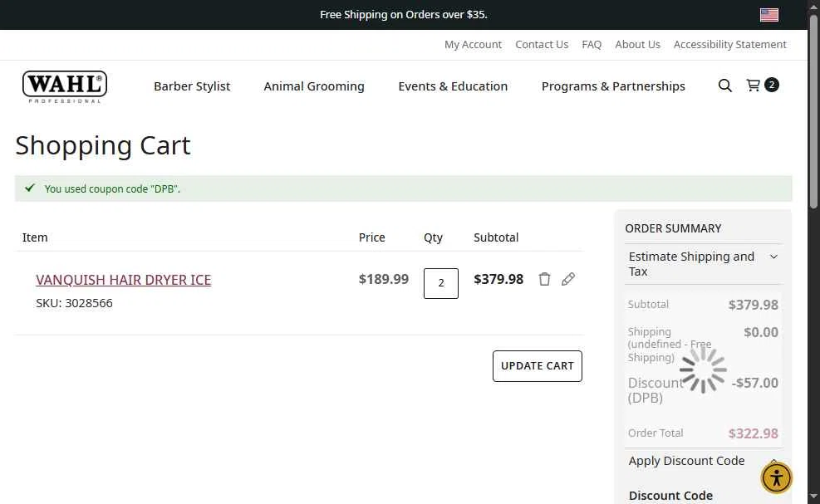Viewport: 820px width, 504px height.
Task: Click the Free Shipping banner text
Action: click(404, 15)
